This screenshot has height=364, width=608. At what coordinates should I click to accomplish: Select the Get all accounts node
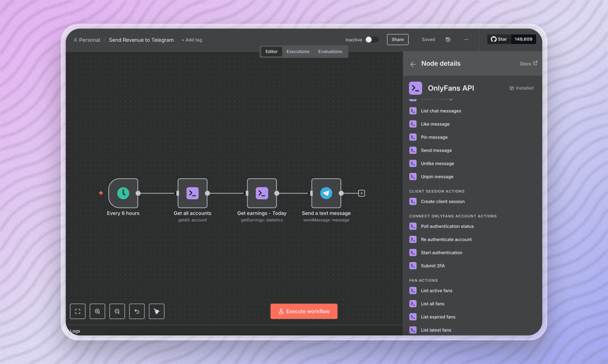tap(193, 193)
